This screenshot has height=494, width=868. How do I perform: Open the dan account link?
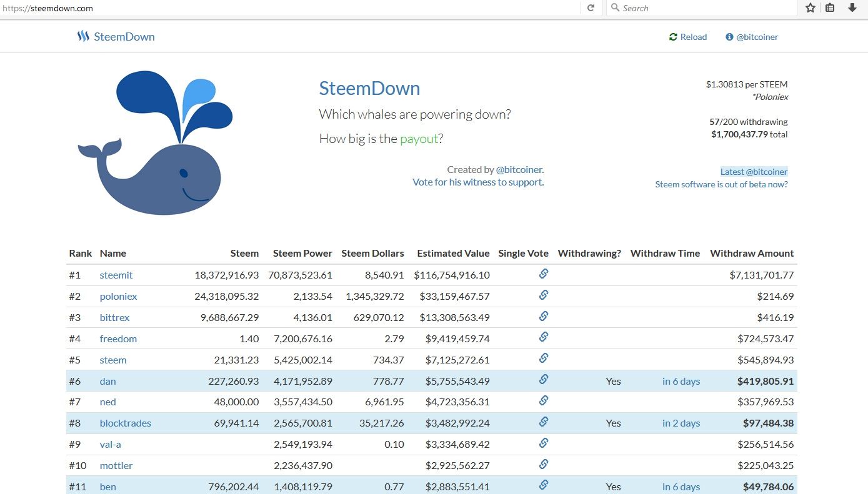107,381
